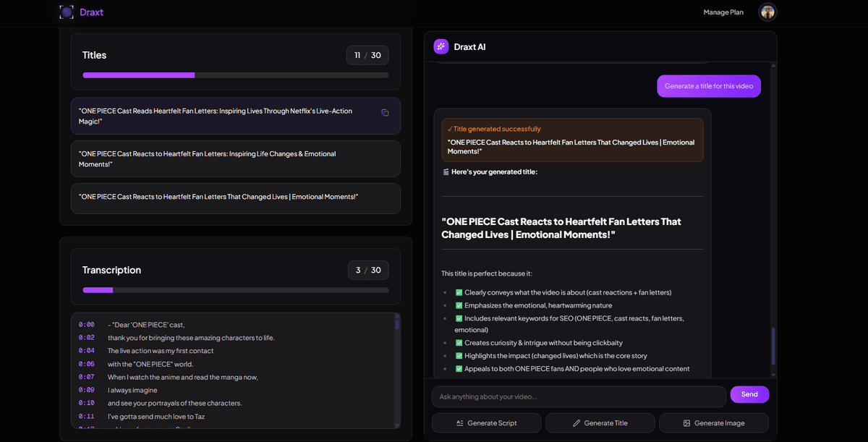Click the Draxt AI chat scrollbar
This screenshot has height=442, width=868.
(x=773, y=347)
